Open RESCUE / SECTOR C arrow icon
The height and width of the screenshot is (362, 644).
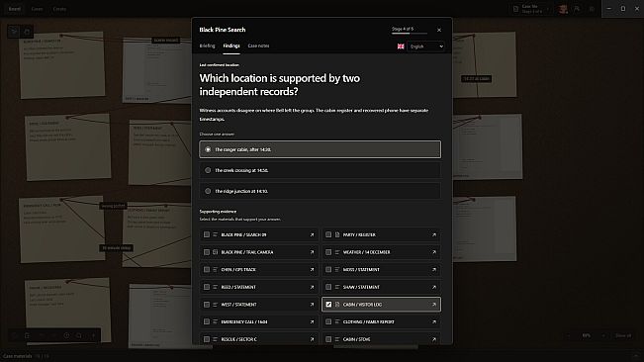point(312,339)
